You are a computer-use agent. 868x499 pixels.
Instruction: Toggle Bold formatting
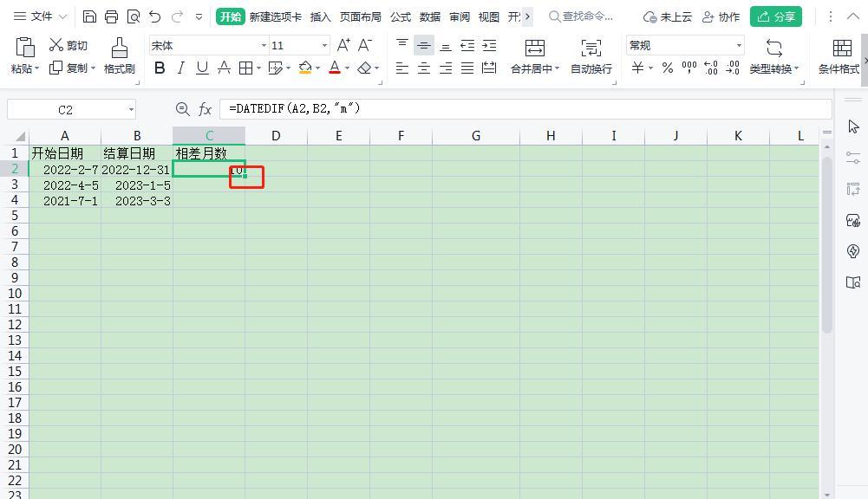pos(160,68)
